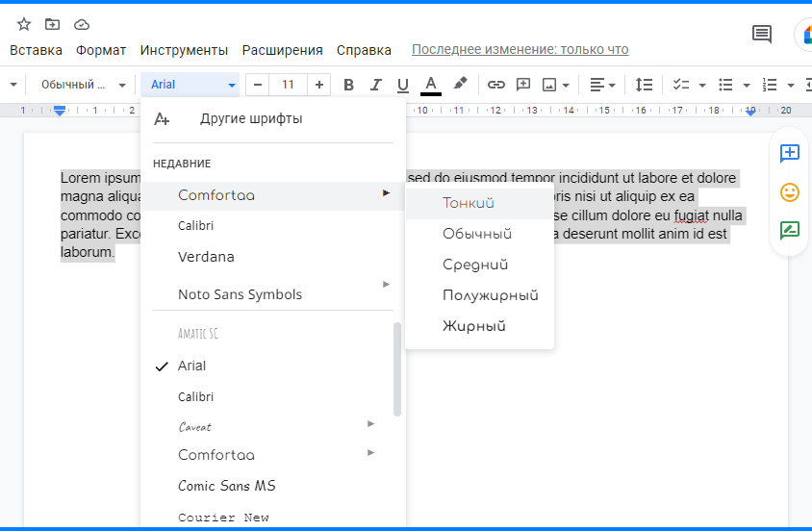This screenshot has height=531, width=812.
Task: Open the text color picker
Action: (x=431, y=85)
